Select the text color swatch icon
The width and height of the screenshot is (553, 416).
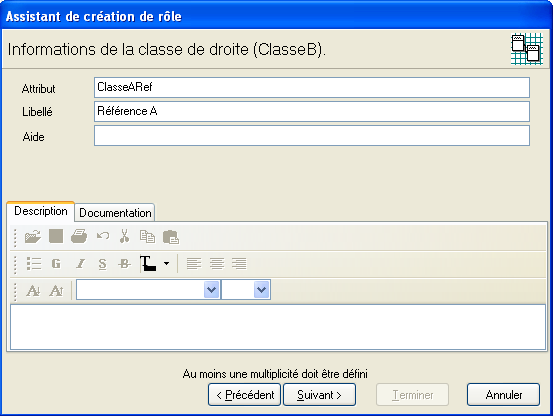(148, 264)
